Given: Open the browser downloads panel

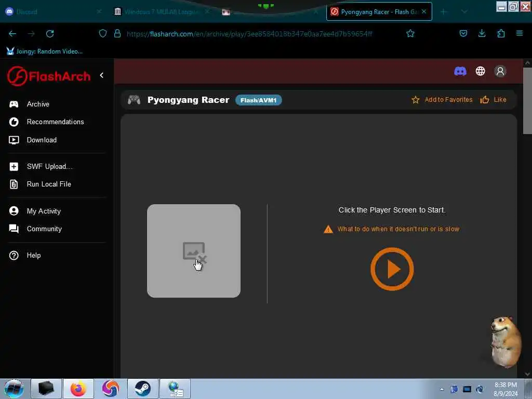Looking at the screenshot, I should 482,33.
